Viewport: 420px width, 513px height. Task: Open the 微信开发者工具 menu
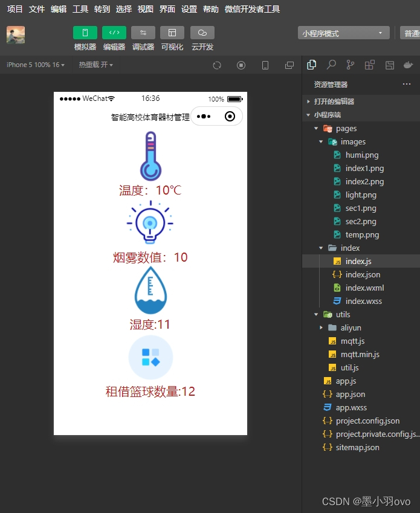pyautogui.click(x=252, y=9)
